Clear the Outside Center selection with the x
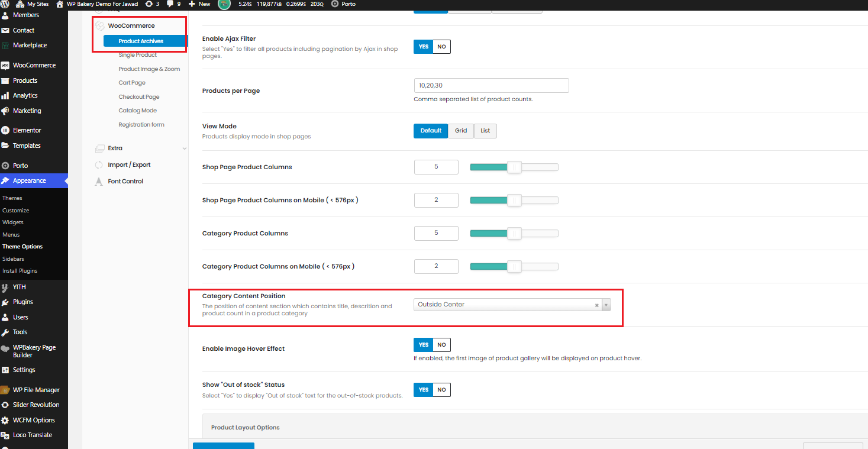The image size is (868, 449). coord(597,305)
